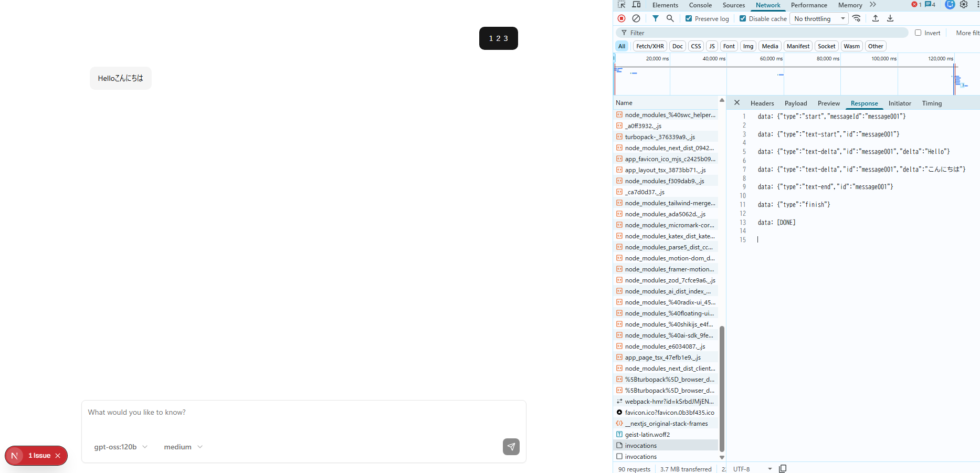
Task: Open the AI assistance icon in DevTools
Action: click(950, 5)
